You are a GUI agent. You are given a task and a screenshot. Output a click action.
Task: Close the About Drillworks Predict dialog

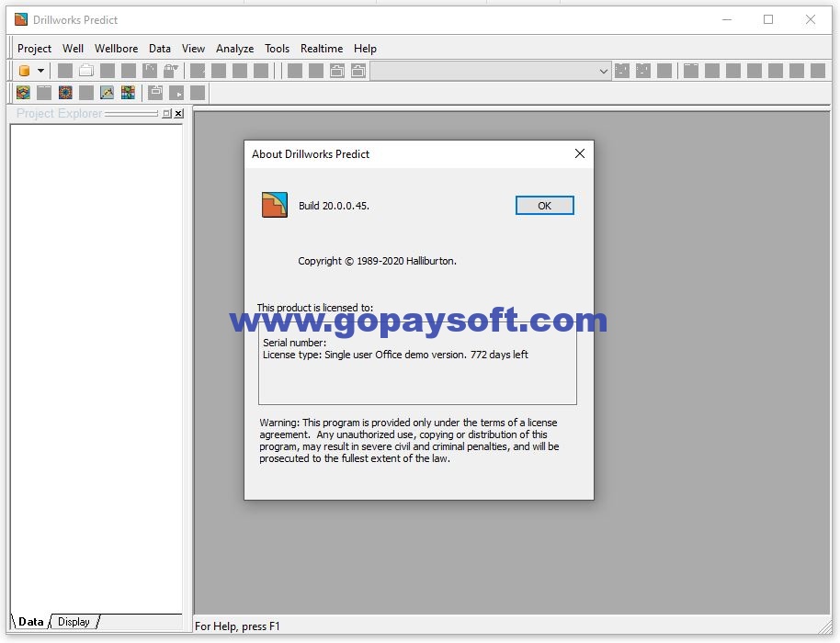[580, 154]
